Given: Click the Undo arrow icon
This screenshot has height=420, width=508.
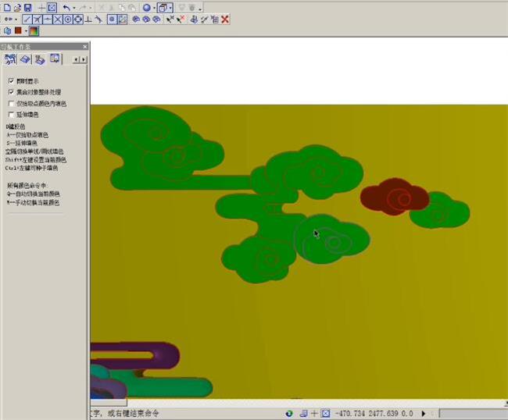Looking at the screenshot, I should point(66,7).
